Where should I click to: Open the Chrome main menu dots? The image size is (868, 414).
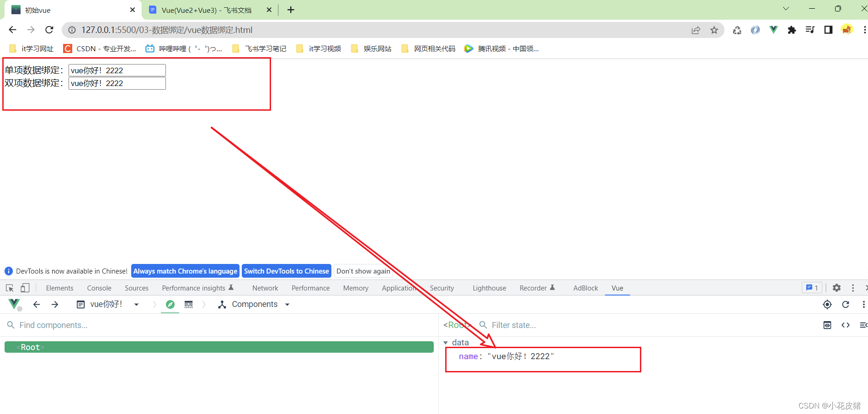(864, 30)
